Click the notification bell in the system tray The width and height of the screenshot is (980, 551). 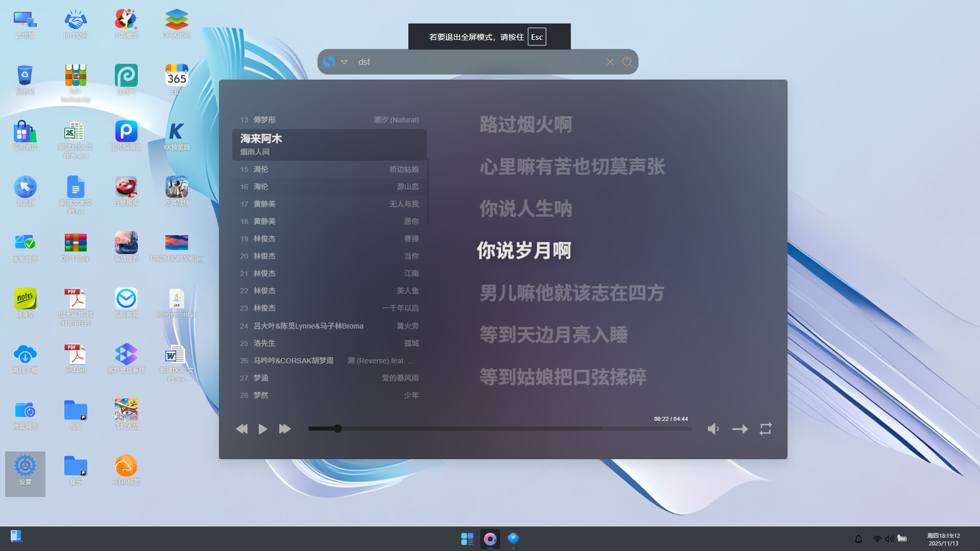pos(859,538)
